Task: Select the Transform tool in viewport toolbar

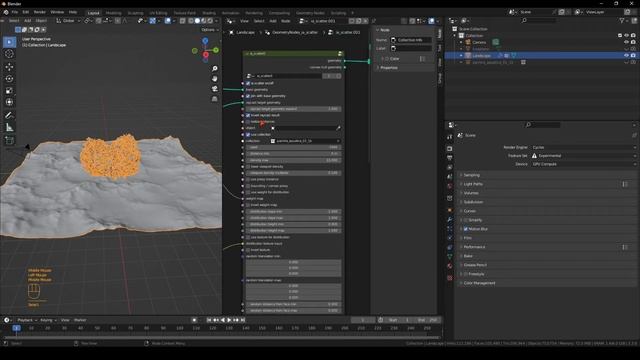Action: coord(9,102)
